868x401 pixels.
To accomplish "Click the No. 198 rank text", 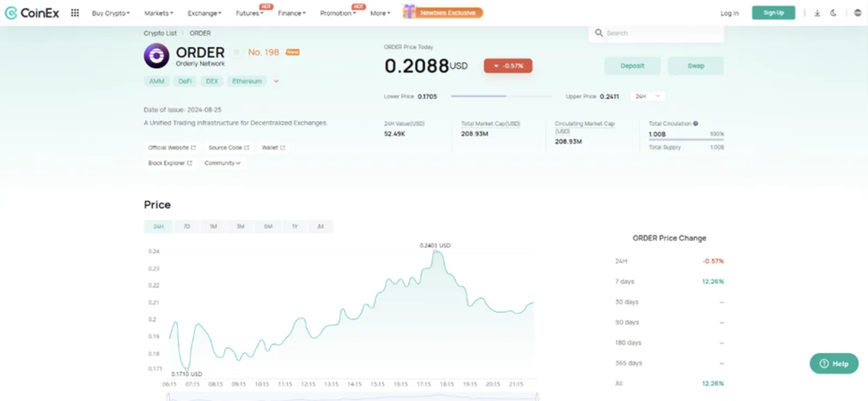I will click(264, 52).
